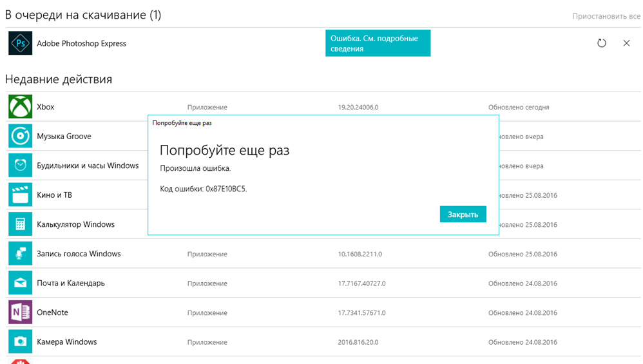
Task: Click the large Попробуйте еще раз heading
Action: pyautogui.click(x=224, y=151)
